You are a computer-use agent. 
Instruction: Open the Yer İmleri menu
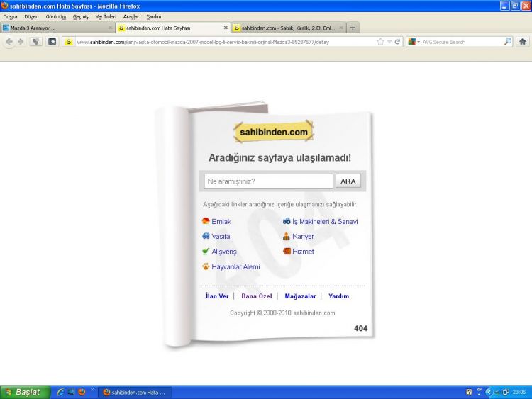pyautogui.click(x=106, y=16)
